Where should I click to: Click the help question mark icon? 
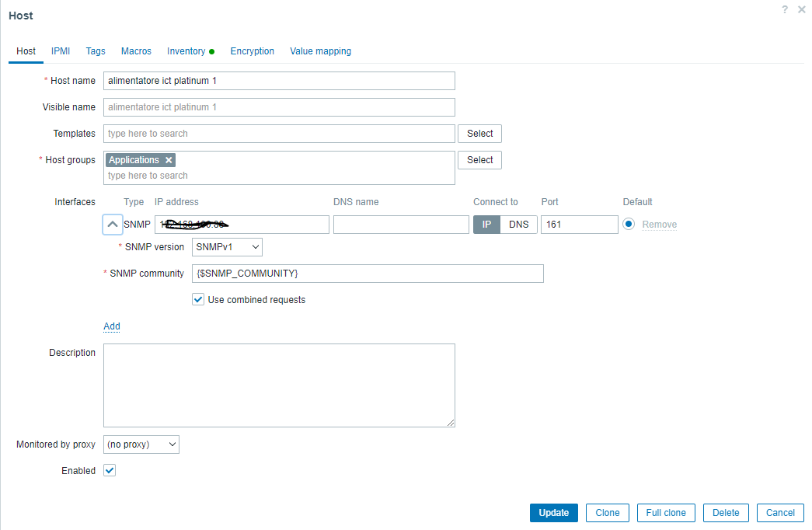785,9
